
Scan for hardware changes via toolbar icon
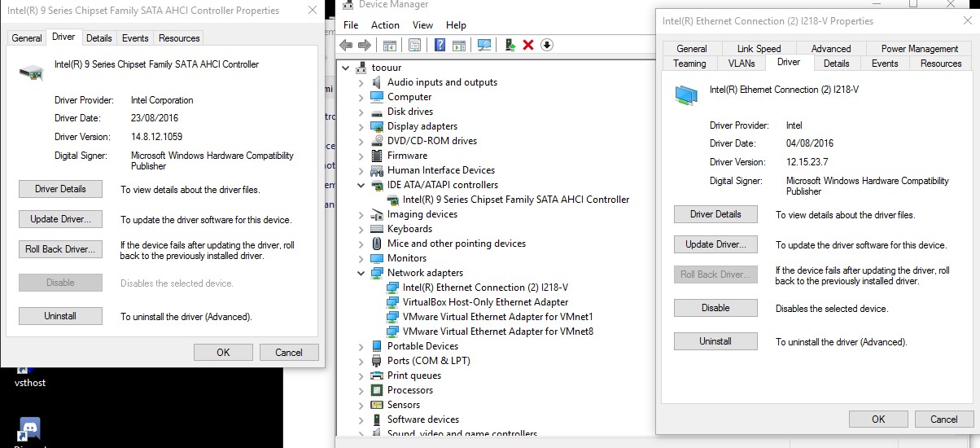click(x=484, y=45)
